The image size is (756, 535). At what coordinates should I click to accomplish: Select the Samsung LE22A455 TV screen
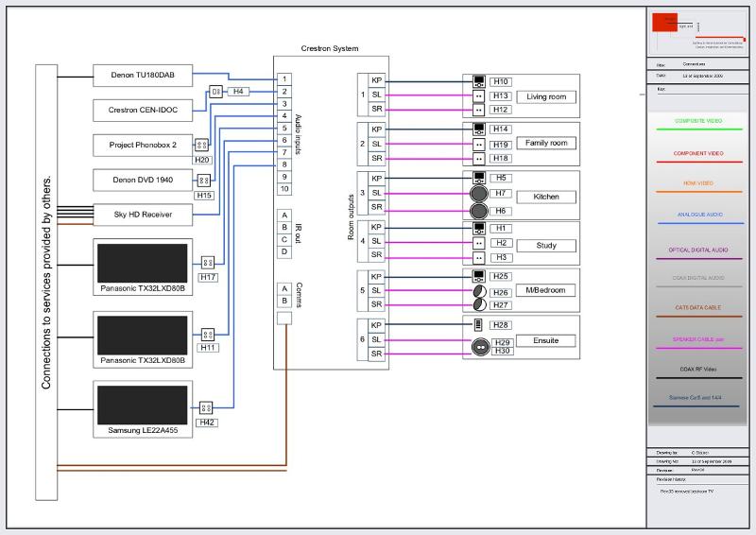coord(143,405)
